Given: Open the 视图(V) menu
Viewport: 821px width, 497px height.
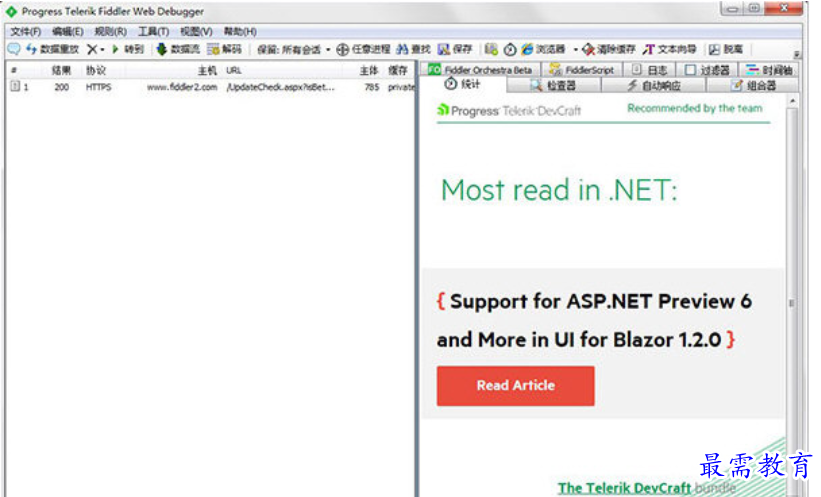Looking at the screenshot, I should (196, 31).
